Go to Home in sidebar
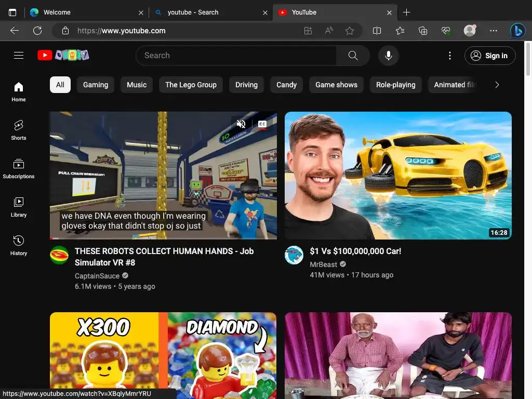The height and width of the screenshot is (399, 532). click(19, 91)
